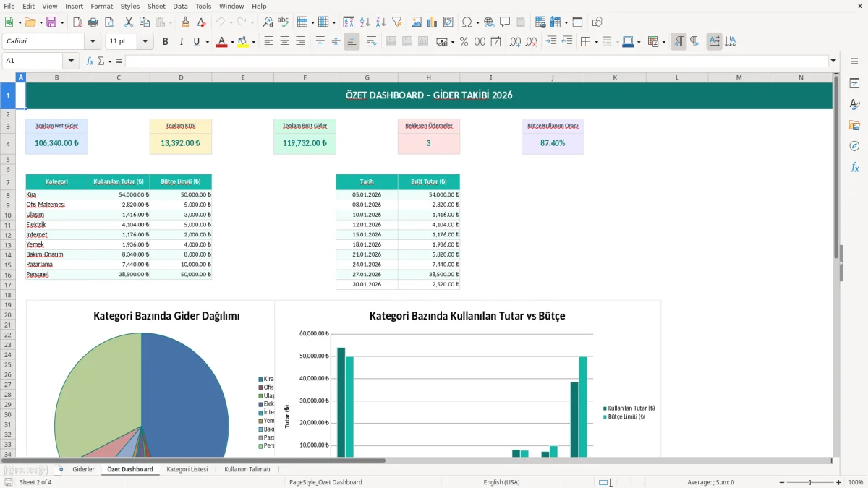Image resolution: width=868 pixels, height=488 pixels.
Task: Toggle Wrap Text
Action: click(372, 42)
